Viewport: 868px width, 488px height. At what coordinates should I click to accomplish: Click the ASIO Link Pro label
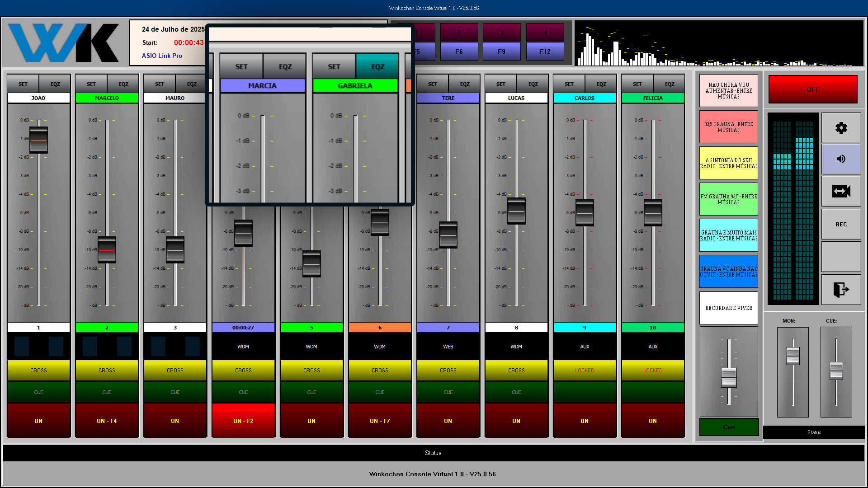point(162,56)
